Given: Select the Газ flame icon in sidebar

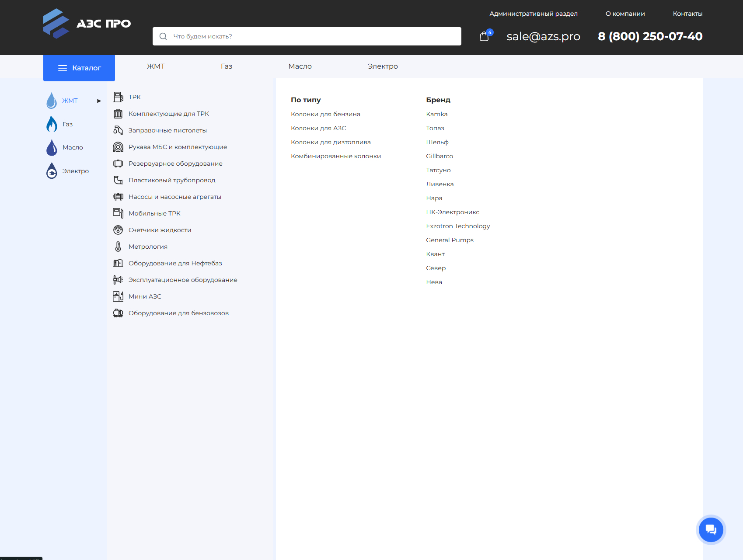Looking at the screenshot, I should point(52,124).
